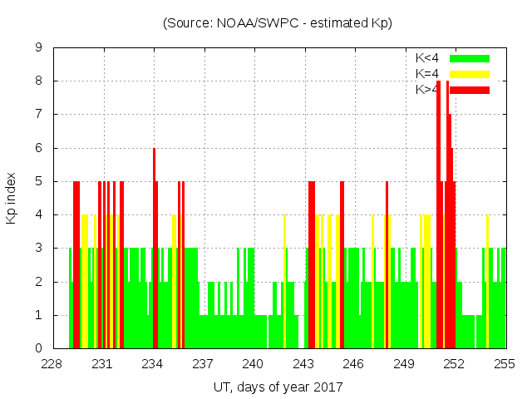The image size is (532, 399).
Task: Click the green K<4 legend swatch
Action: coord(470,58)
